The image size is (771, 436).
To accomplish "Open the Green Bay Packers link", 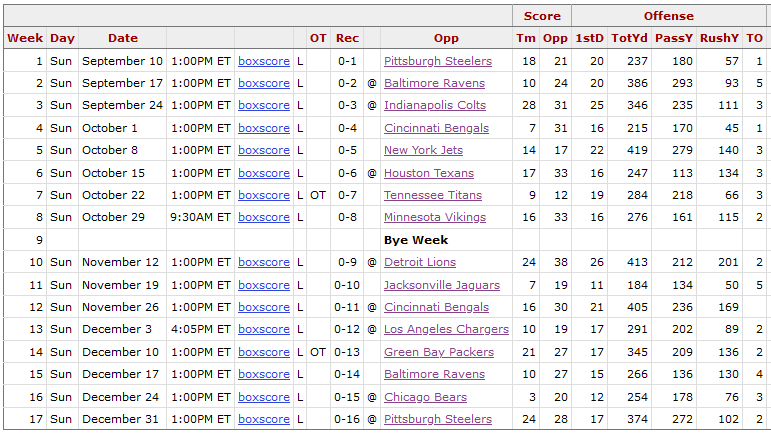I will pyautogui.click(x=439, y=352).
